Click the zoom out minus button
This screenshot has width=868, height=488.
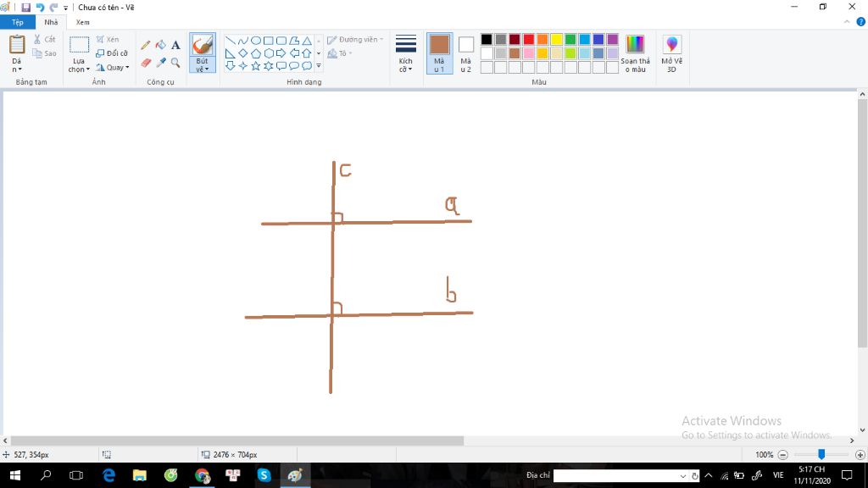(x=782, y=455)
